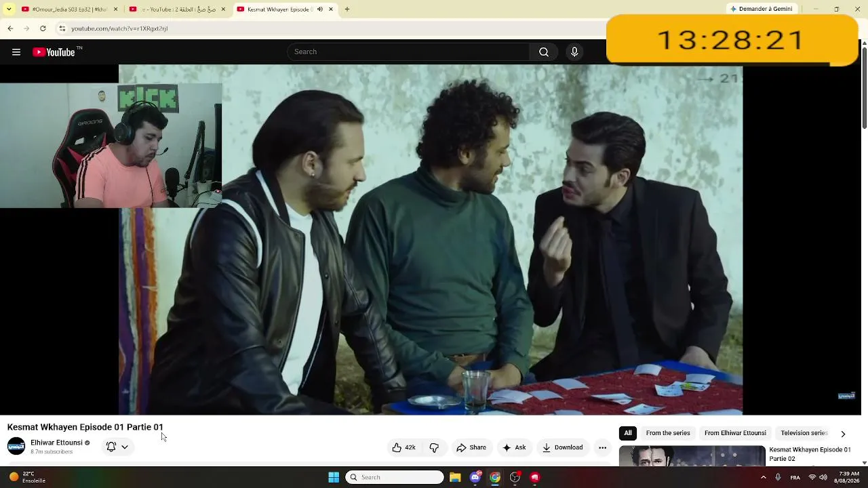Open the volume tray icon
Screen dimensions: 868x488
click(824, 477)
